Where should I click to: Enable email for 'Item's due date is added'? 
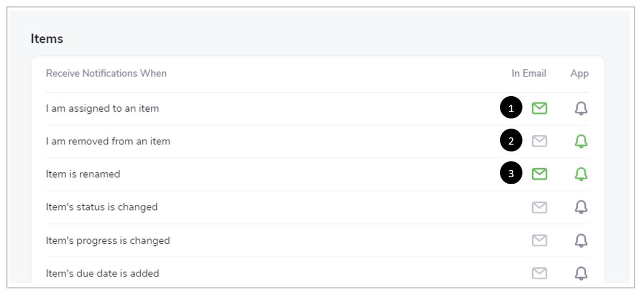pos(539,273)
